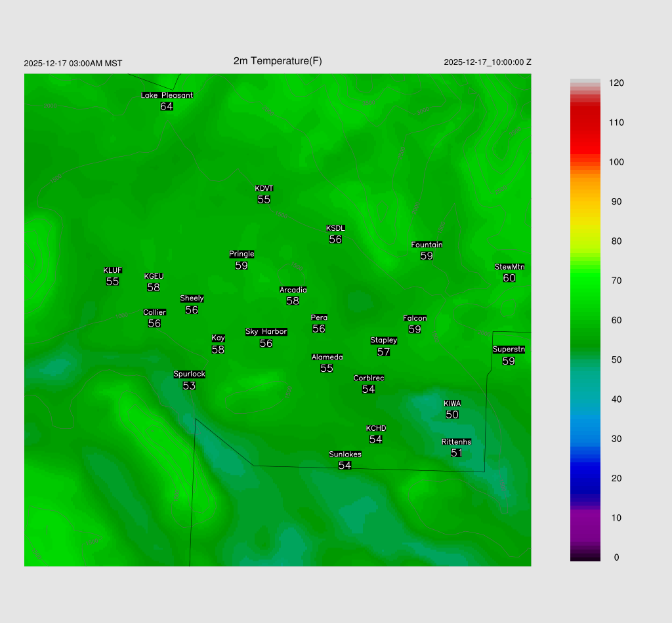Select the StewMtn station label
Screen dimensions: 672x623
point(509,267)
